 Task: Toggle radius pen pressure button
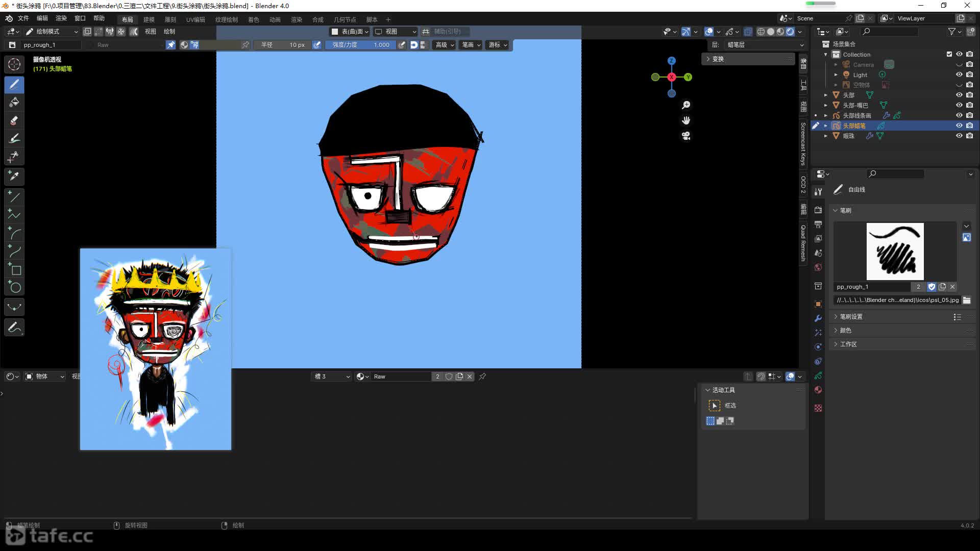317,45
